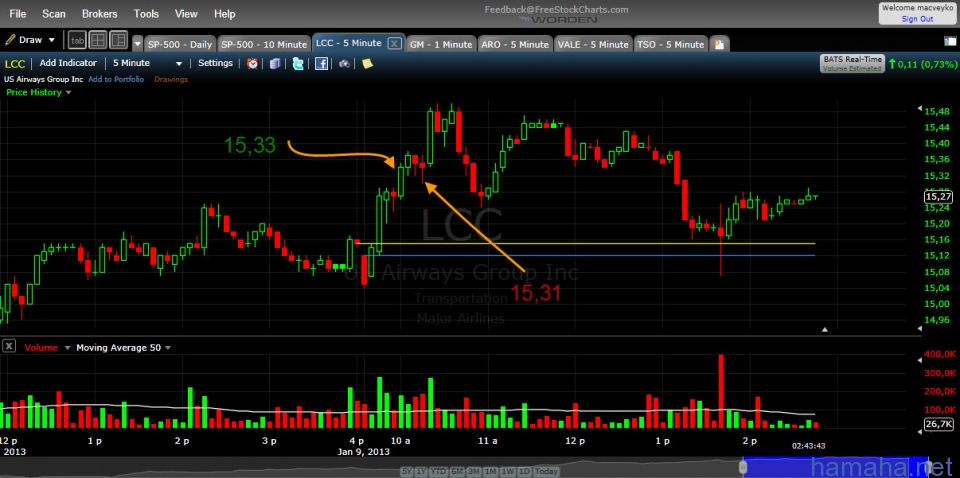Click the 02:43:43 time readout
Image resolution: width=960 pixels, height=478 pixels.
(x=808, y=446)
